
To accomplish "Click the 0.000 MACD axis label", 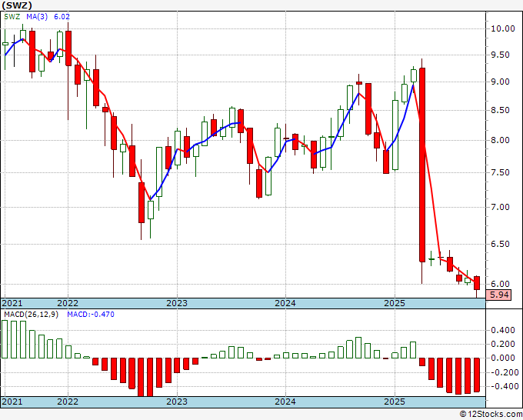I will pos(503,358).
